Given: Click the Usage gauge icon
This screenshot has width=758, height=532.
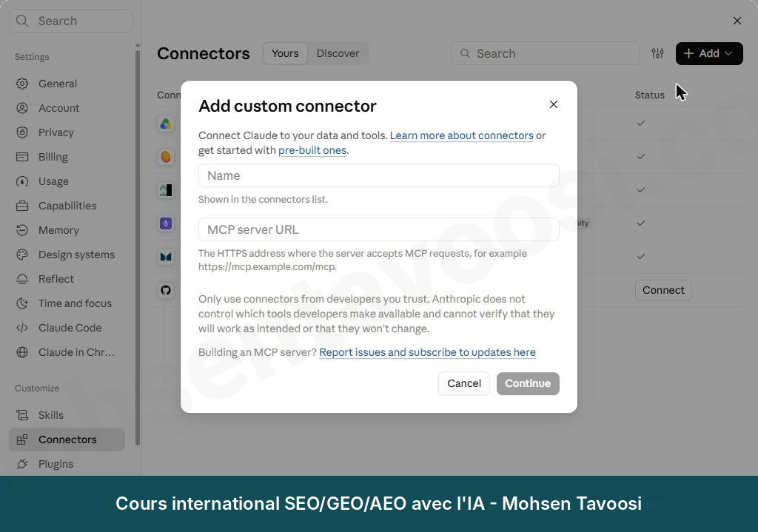Looking at the screenshot, I should coord(22,181).
